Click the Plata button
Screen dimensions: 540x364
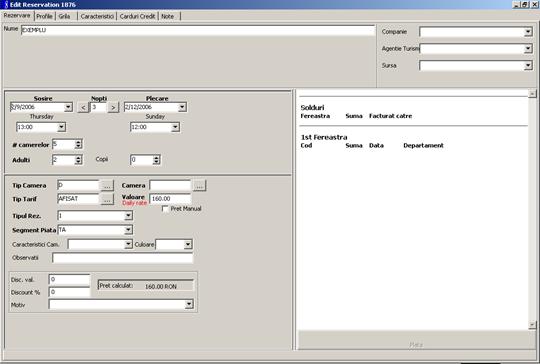pyautogui.click(x=416, y=344)
